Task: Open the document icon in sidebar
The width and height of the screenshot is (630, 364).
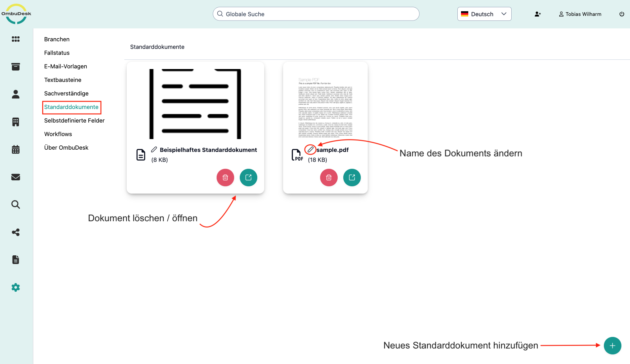Action: [16, 260]
